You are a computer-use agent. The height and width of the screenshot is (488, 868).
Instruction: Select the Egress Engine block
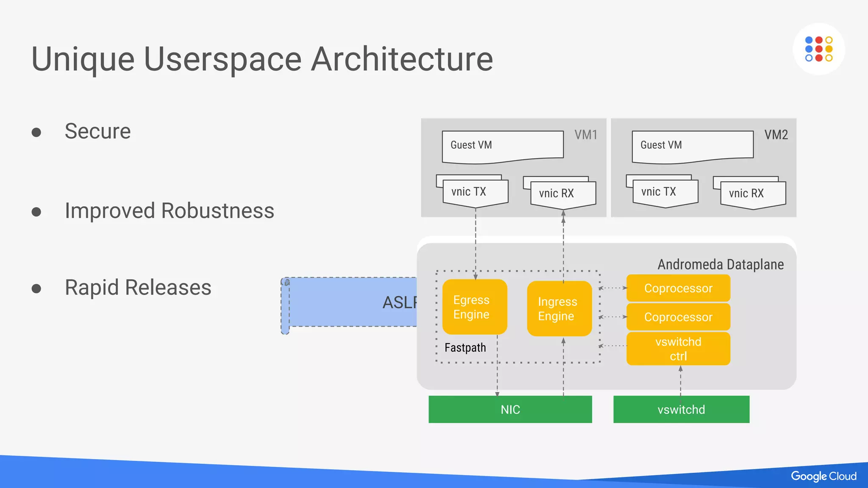pyautogui.click(x=474, y=307)
